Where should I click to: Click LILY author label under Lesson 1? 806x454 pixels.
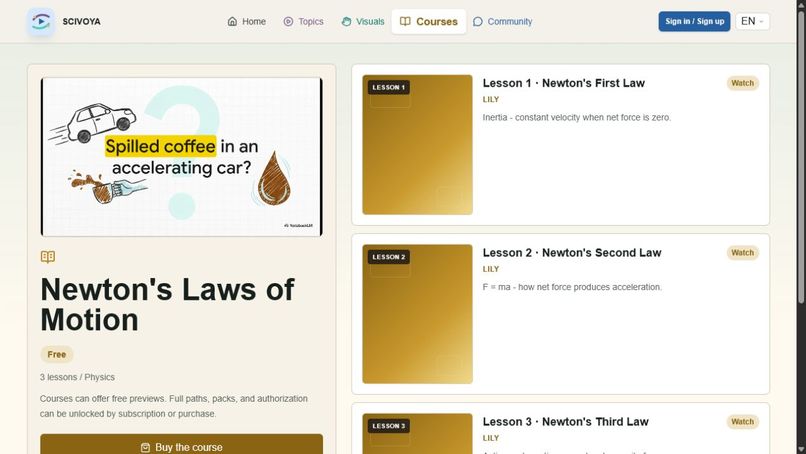click(490, 100)
